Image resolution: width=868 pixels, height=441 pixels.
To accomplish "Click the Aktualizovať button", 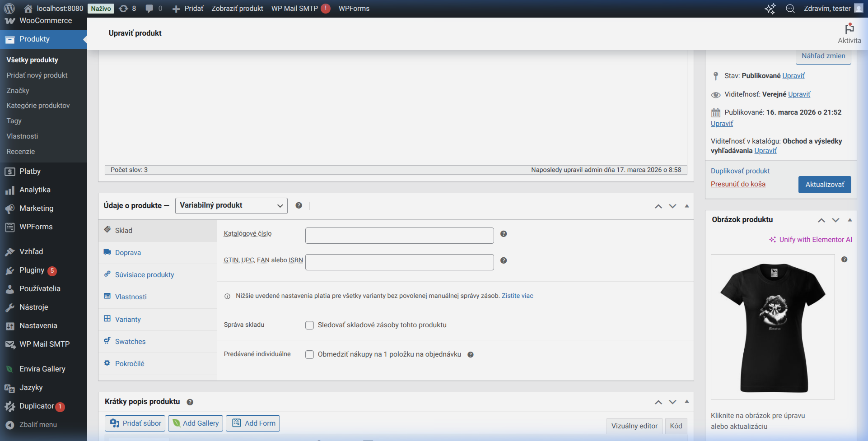I will click(x=825, y=185).
